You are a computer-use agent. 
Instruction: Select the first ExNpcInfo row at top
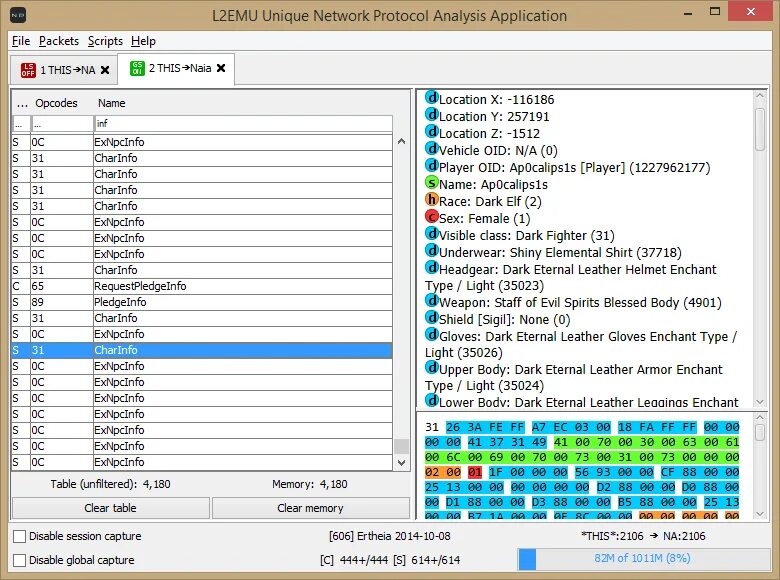202,142
